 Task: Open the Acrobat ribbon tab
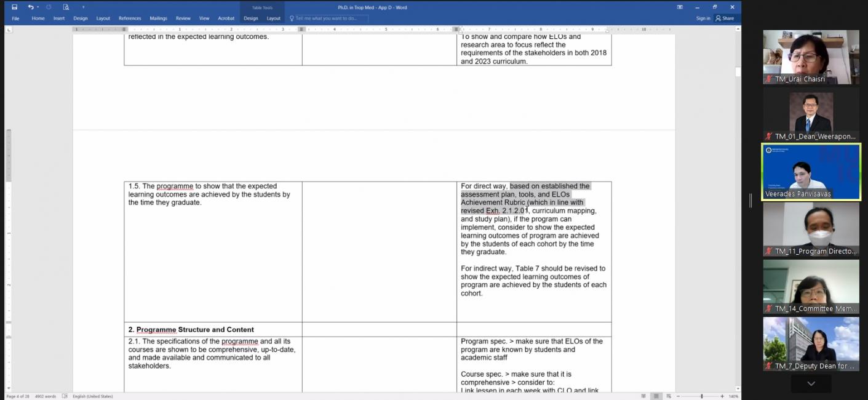tap(226, 18)
